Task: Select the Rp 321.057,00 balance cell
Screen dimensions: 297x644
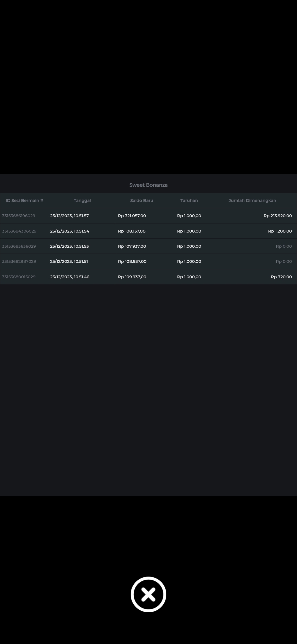Action: click(x=132, y=216)
